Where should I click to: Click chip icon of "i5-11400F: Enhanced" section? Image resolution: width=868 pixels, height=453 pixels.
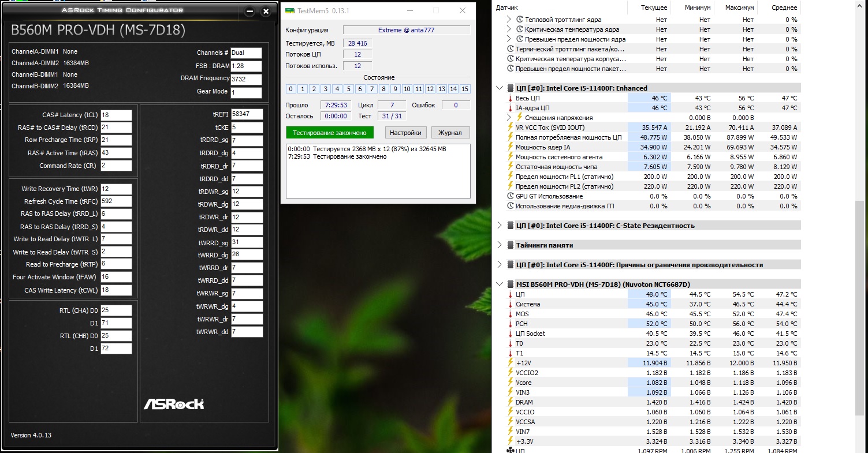[x=511, y=88]
